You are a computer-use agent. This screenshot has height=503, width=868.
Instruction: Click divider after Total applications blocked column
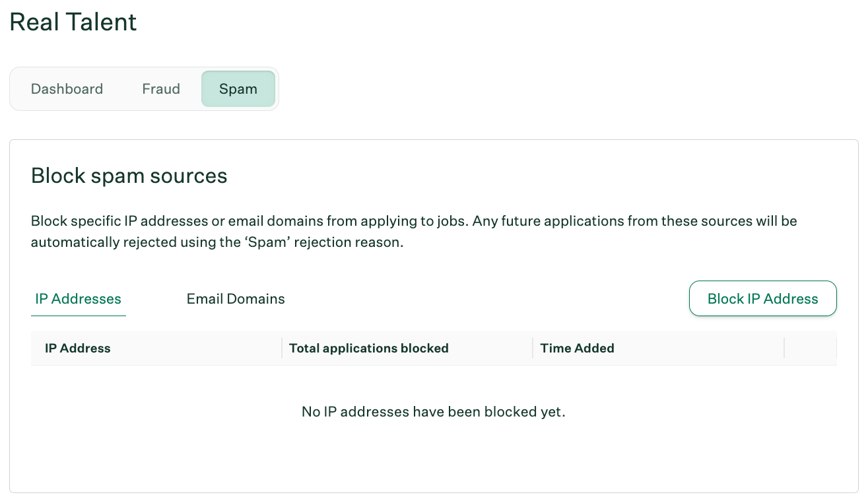coord(533,348)
